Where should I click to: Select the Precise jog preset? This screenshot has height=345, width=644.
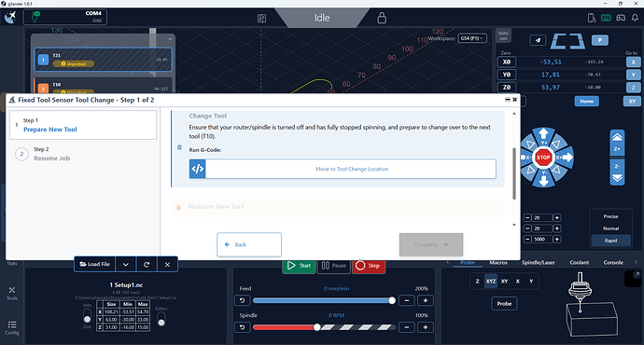(x=610, y=216)
